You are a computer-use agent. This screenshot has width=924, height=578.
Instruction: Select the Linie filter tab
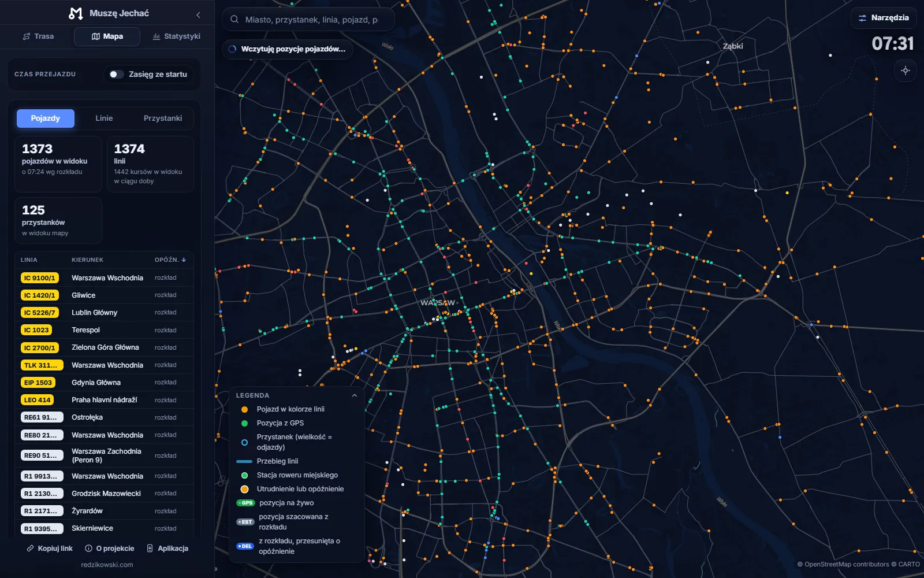tap(104, 118)
